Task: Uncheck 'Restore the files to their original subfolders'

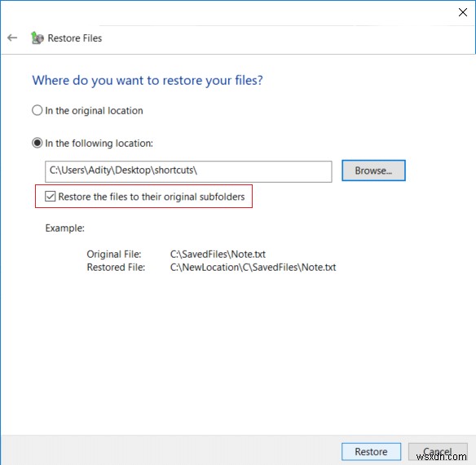Action: 50,197
